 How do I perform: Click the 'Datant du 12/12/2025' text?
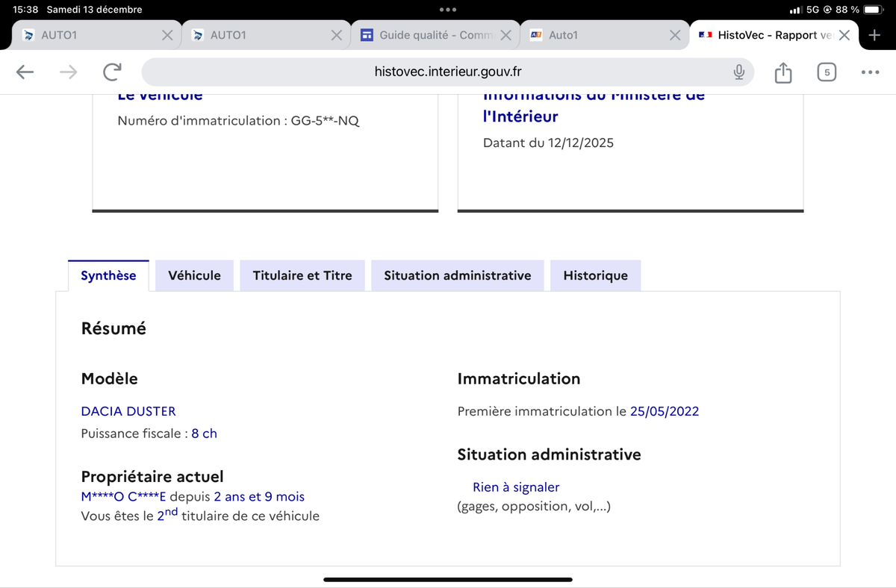coord(548,143)
